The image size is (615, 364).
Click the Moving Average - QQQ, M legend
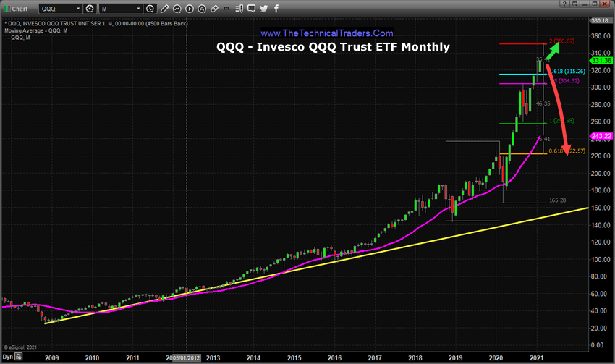tap(35, 30)
